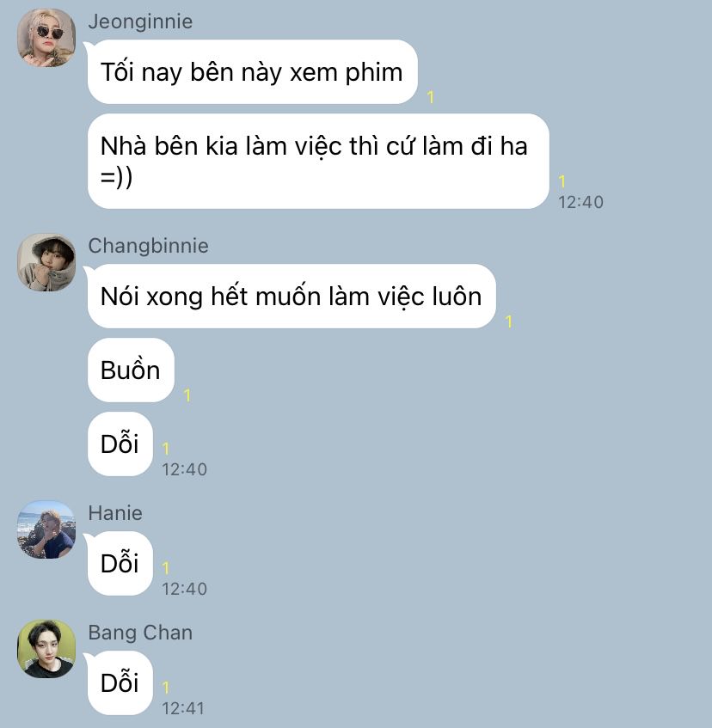This screenshot has height=728, width=712.
Task: Tap read count beside 'làm việc luôn' message
Action: pos(509,321)
